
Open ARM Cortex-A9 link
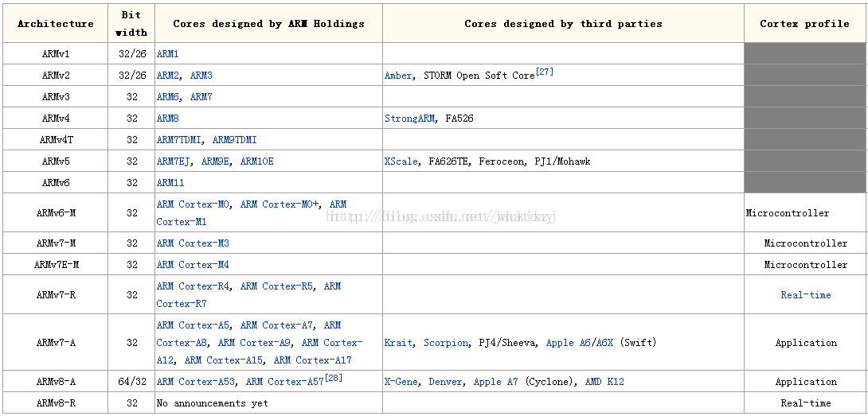[254, 343]
